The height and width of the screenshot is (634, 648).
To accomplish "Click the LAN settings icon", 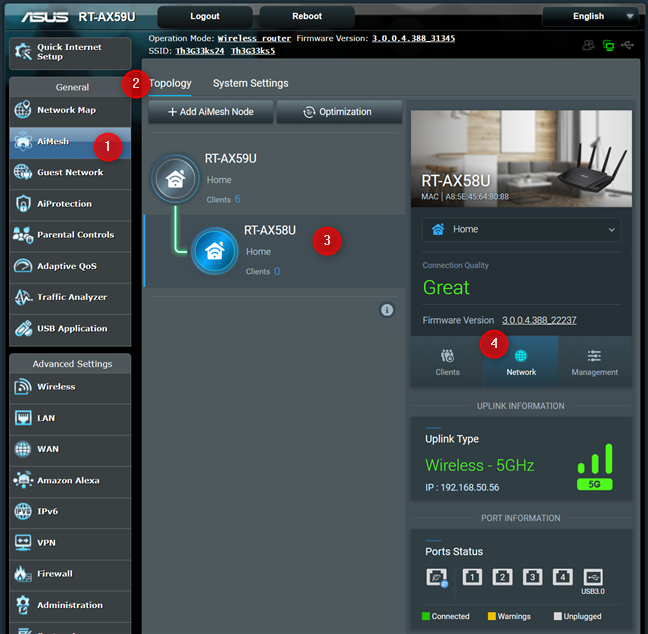I will [x=23, y=418].
